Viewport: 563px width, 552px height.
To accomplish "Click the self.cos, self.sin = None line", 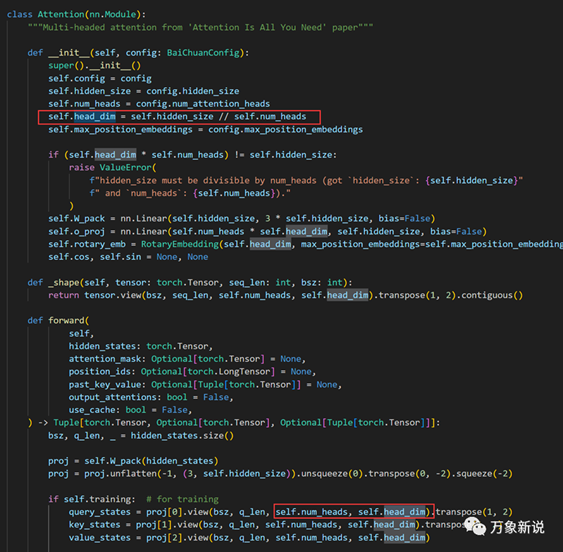I will point(128,257).
